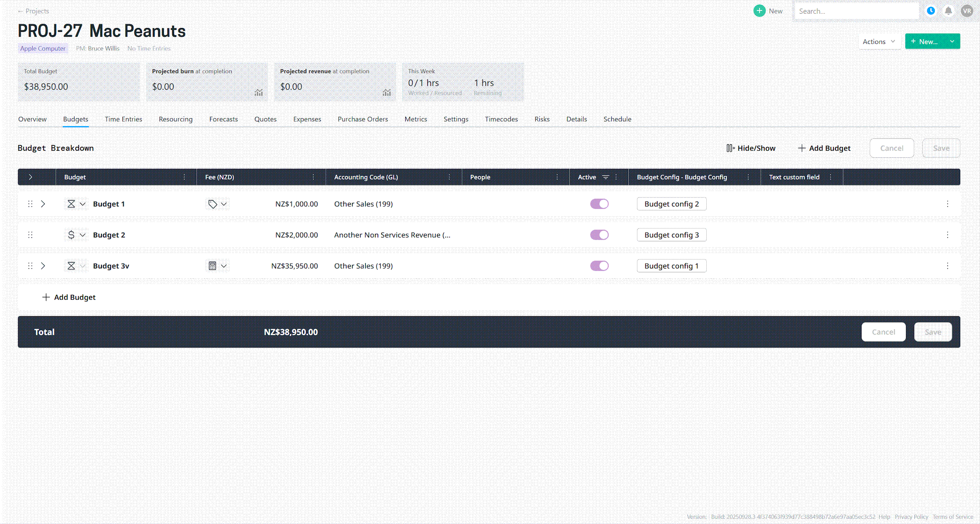Click Active column filter icon
This screenshot has width=980, height=524.
[606, 177]
